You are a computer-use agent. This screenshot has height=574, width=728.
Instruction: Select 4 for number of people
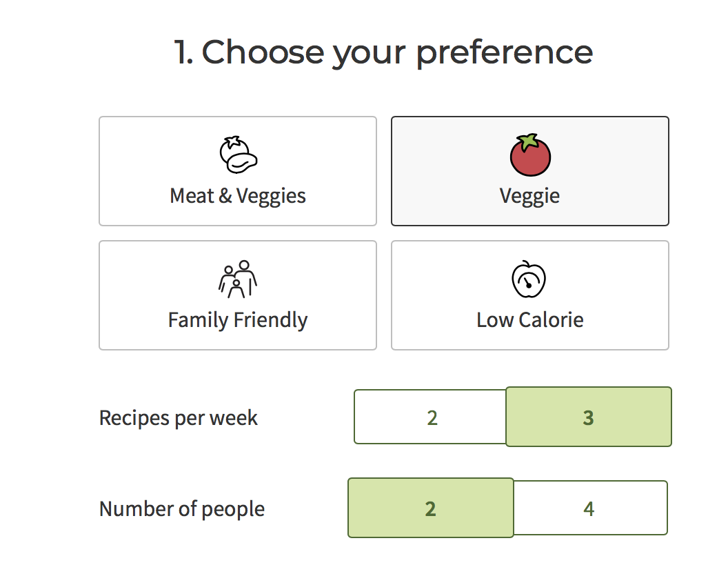click(x=589, y=508)
